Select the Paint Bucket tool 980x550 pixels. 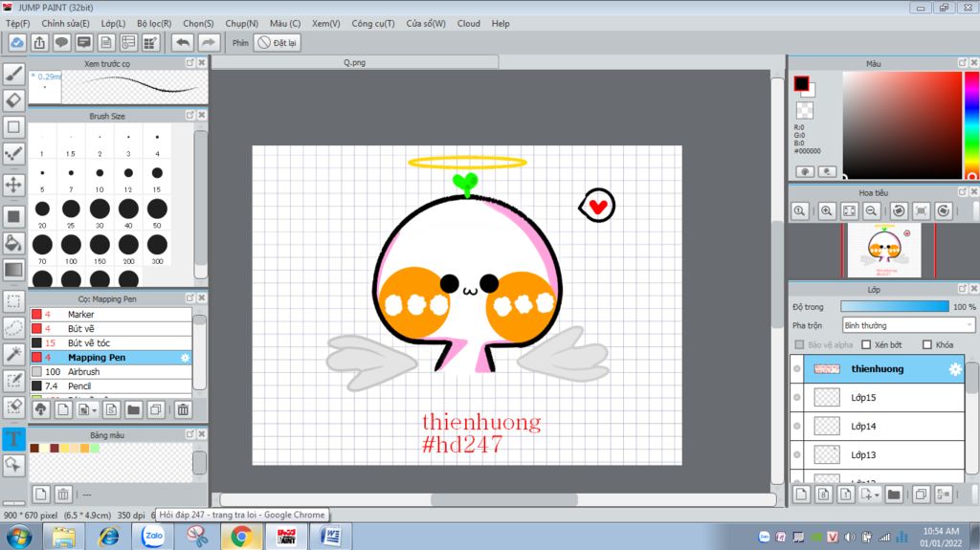pyautogui.click(x=13, y=243)
